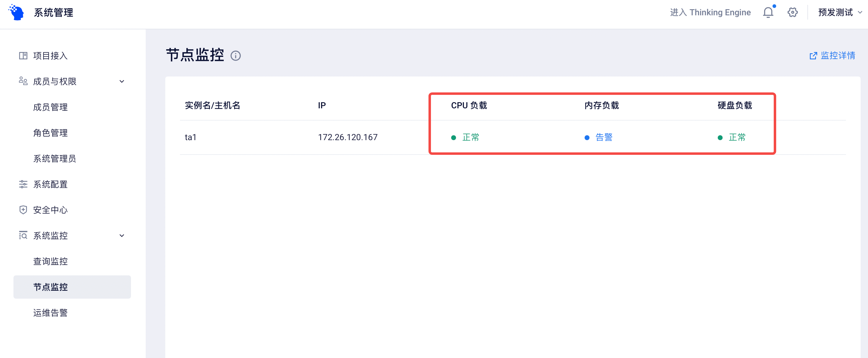Click 进入 Thinking Engine link
This screenshot has width=868, height=358.
click(x=710, y=13)
